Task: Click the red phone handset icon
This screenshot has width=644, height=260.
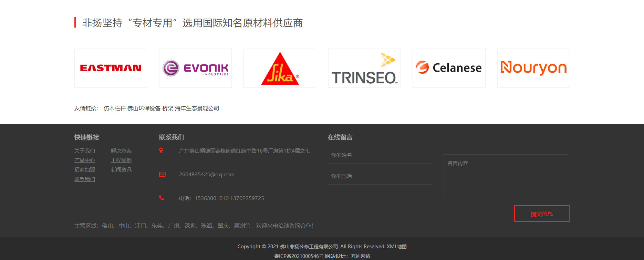Action: (162, 198)
